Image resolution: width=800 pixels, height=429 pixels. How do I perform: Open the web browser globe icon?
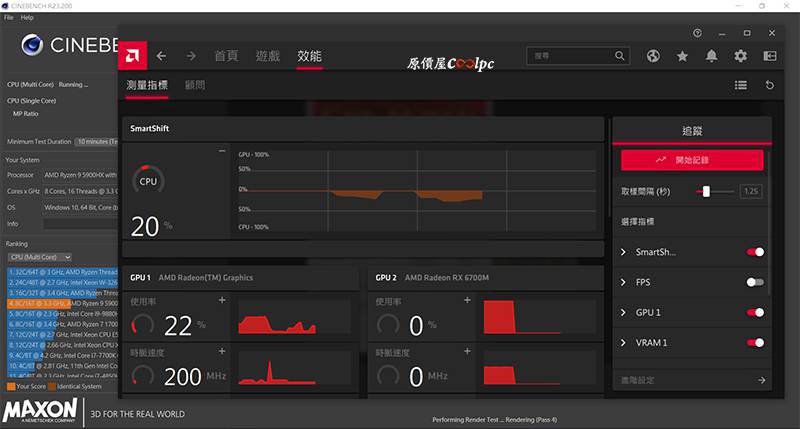tap(653, 56)
